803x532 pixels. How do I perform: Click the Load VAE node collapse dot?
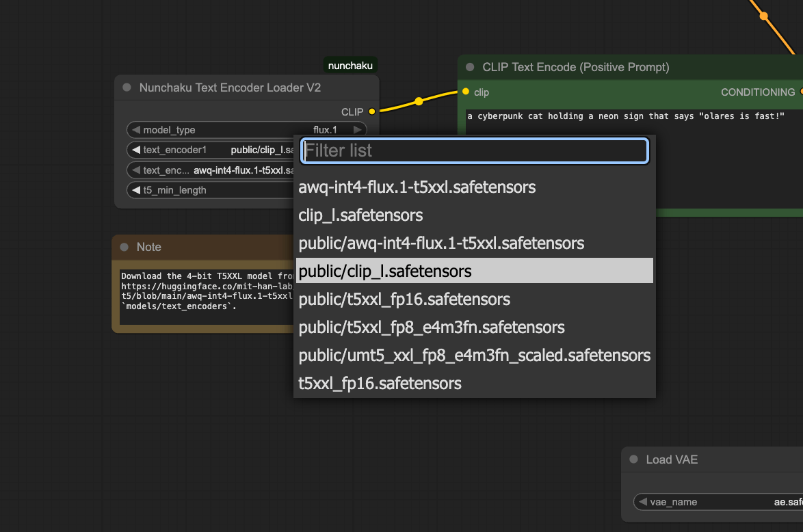coord(633,460)
